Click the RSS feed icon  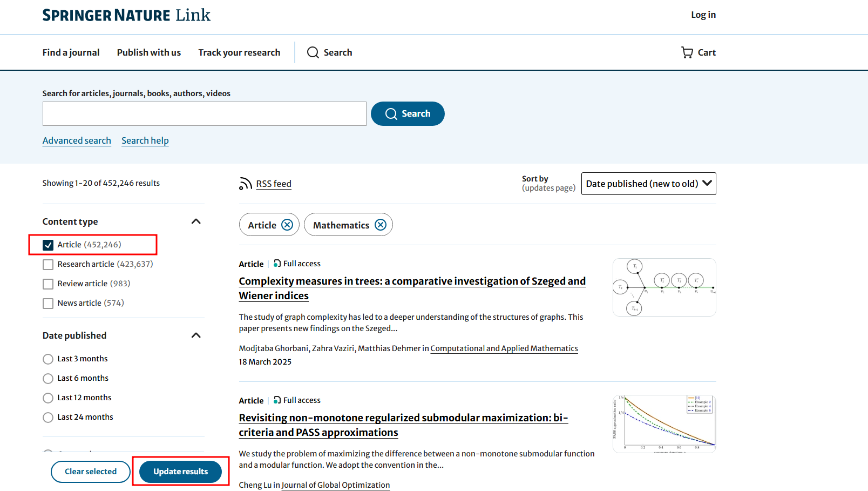[246, 184]
